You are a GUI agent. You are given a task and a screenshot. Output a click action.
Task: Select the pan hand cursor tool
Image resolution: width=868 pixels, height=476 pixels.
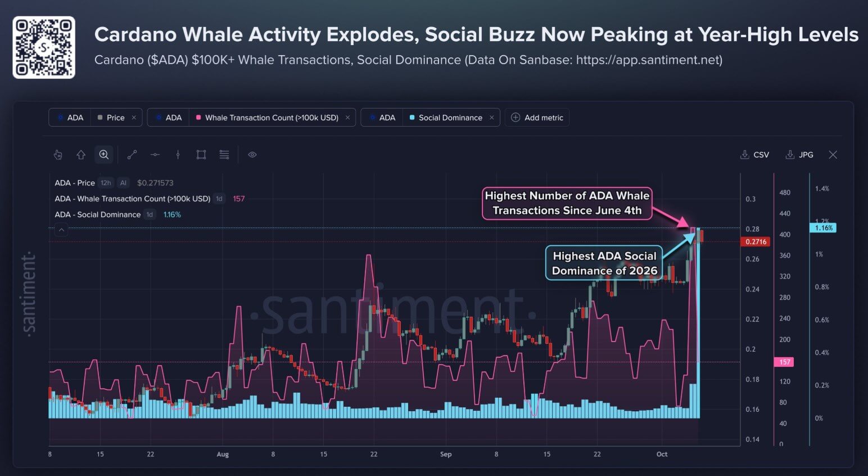coord(58,155)
